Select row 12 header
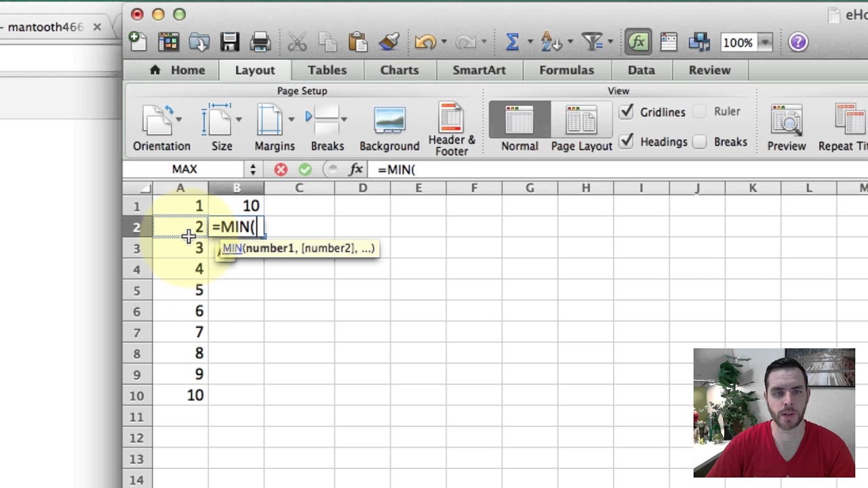Screen dimensions: 868x488 coord(137,438)
